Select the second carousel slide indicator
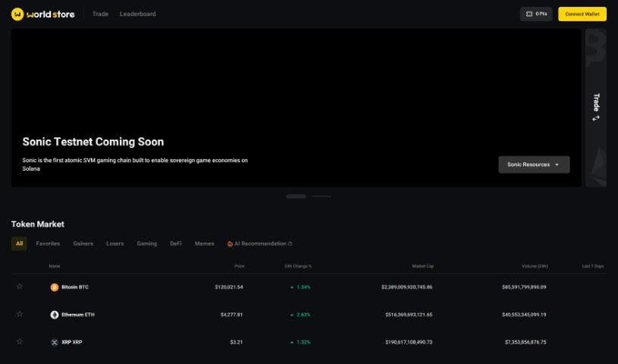The height and width of the screenshot is (364, 618). pyautogui.click(x=322, y=196)
